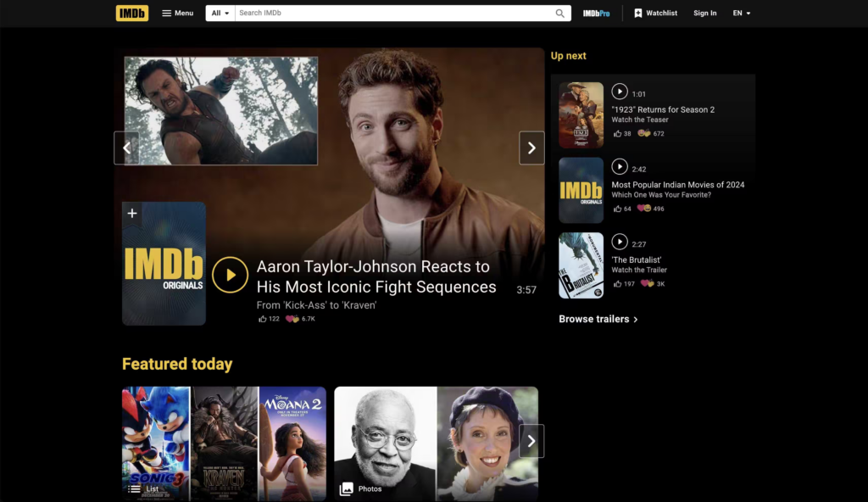Open the hamburger Menu
Viewport: 868px width, 502px height.
177,13
